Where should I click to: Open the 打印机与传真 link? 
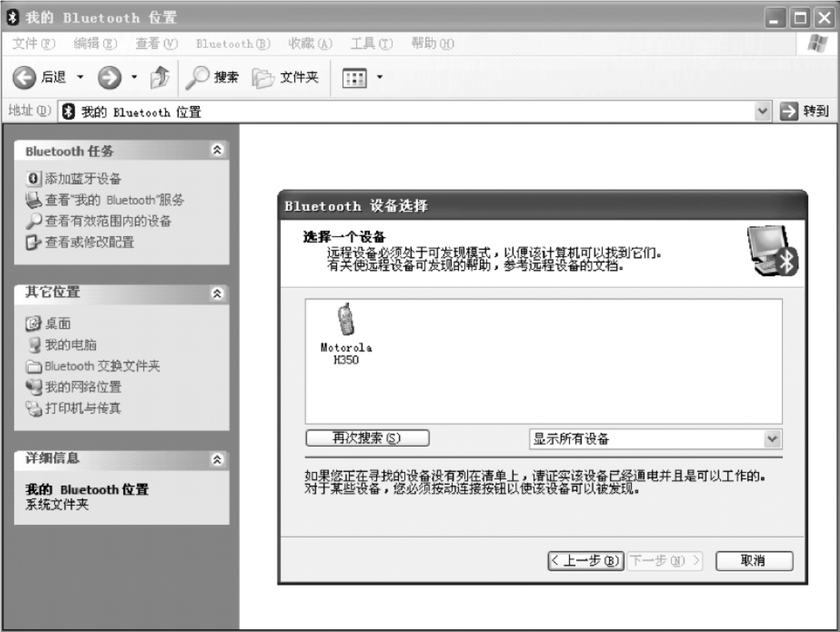point(83,408)
